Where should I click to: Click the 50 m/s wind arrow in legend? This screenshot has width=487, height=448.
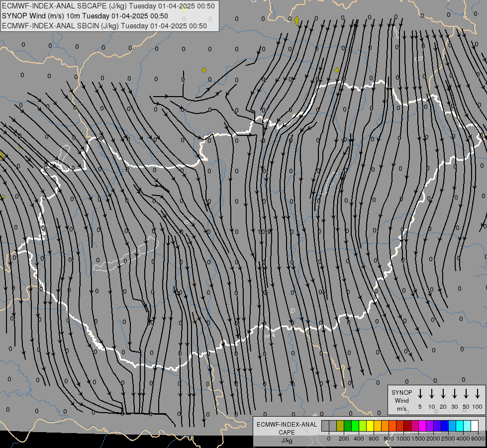[466, 393]
